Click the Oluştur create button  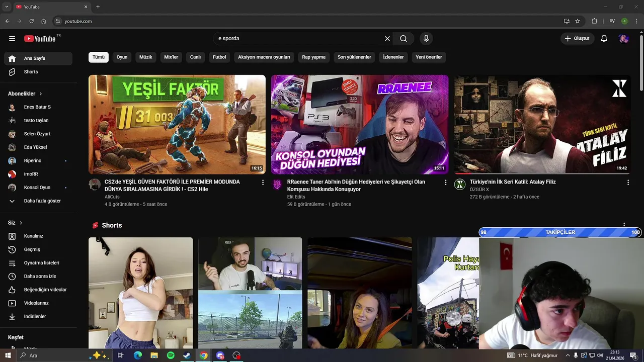577,39
